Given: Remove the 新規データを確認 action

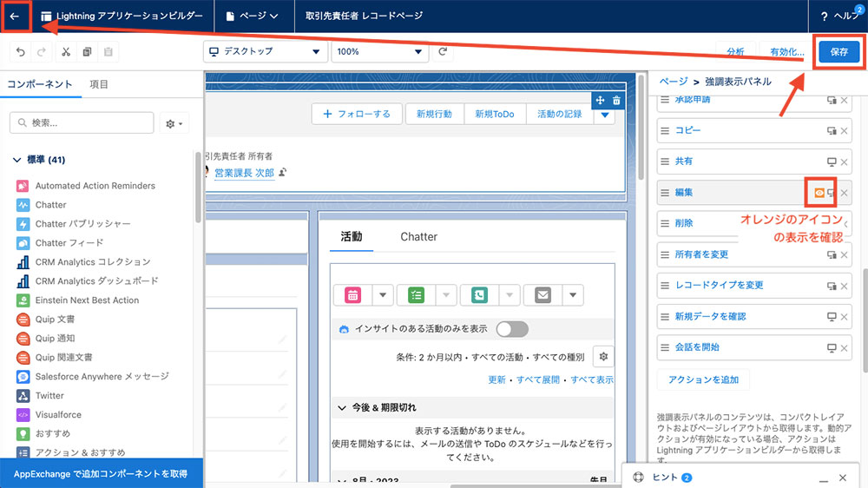Looking at the screenshot, I should 845,317.
